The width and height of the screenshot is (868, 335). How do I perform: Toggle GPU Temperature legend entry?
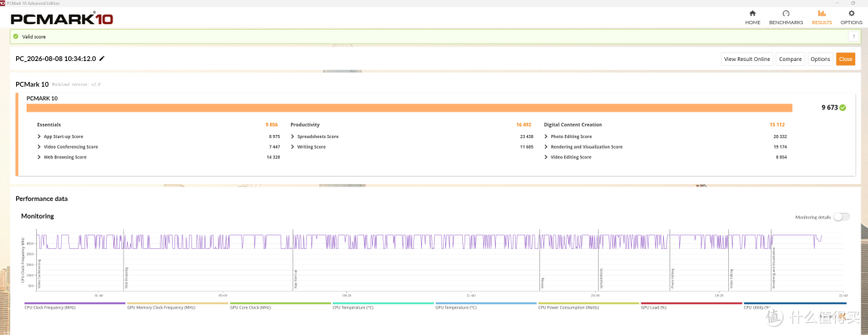(x=486, y=305)
